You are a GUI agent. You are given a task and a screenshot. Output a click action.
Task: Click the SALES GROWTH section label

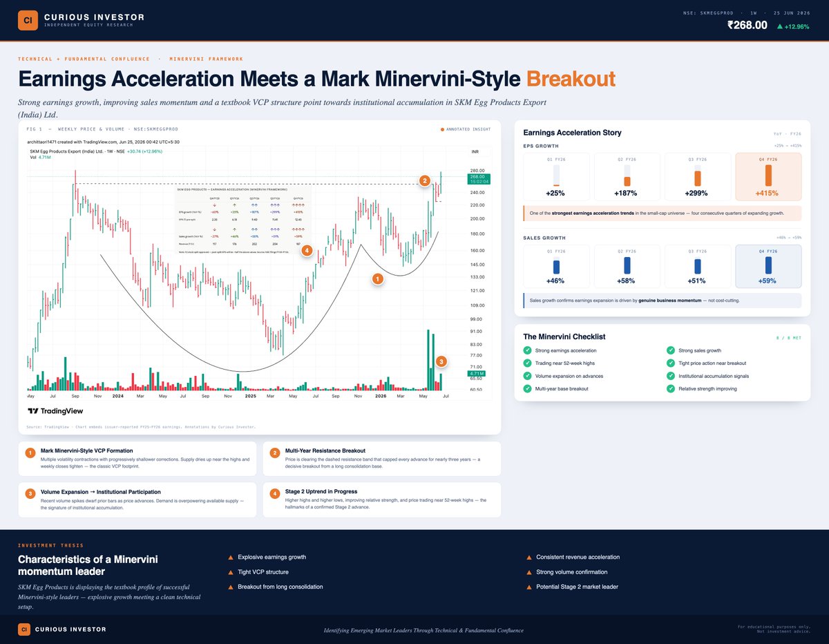pos(544,238)
